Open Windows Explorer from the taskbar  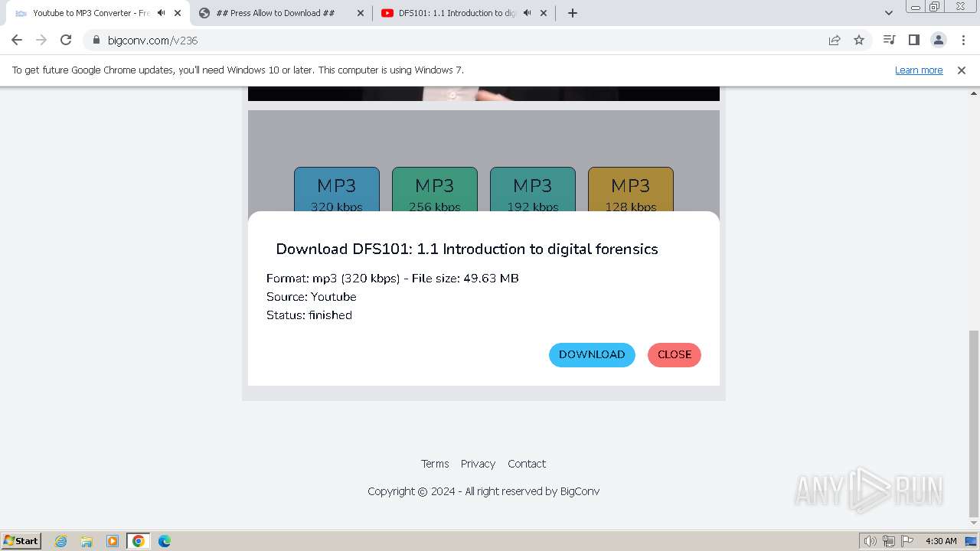coord(87,541)
